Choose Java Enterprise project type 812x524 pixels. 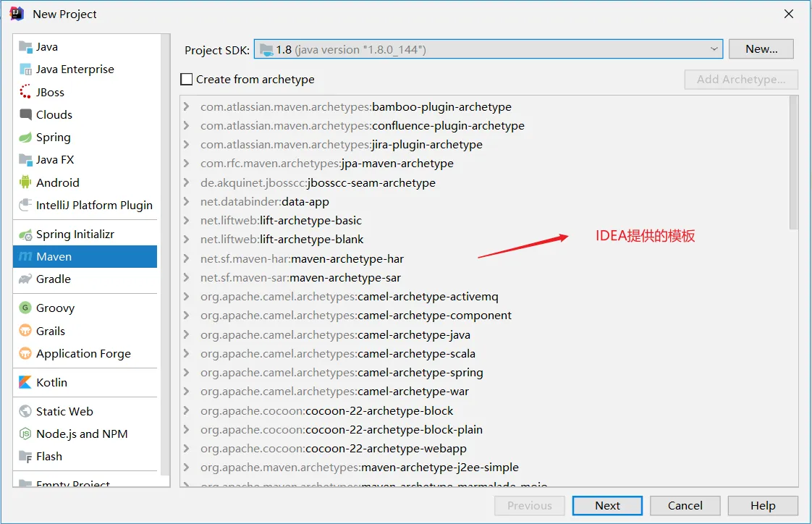tap(75, 69)
